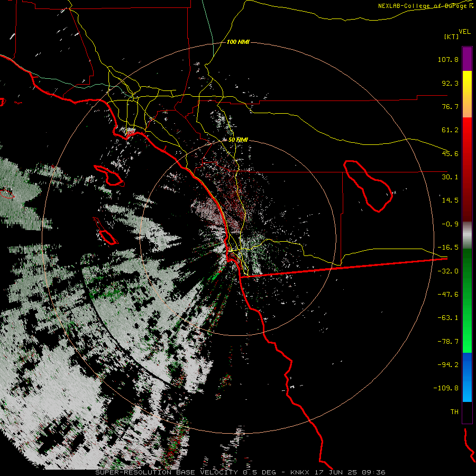Select the 107.8 velocity scale value
Image resolution: width=476 pixels, height=476 pixels.
448,59
